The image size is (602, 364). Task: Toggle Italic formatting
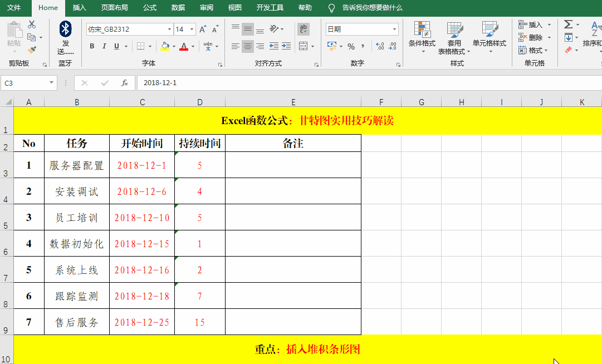coord(104,46)
